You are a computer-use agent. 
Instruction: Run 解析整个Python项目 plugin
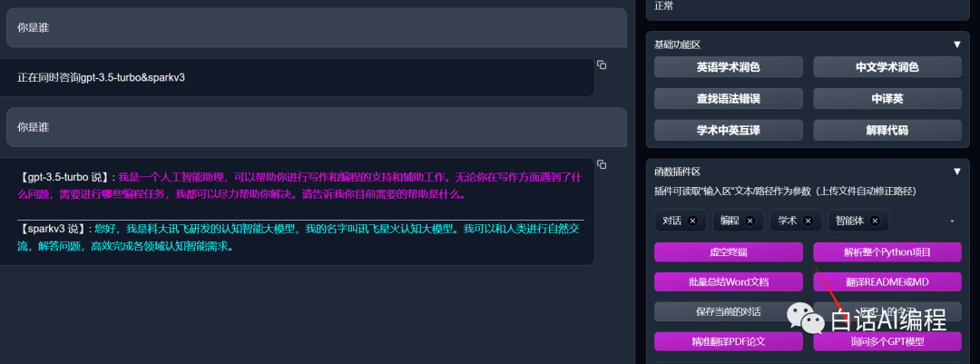click(887, 252)
